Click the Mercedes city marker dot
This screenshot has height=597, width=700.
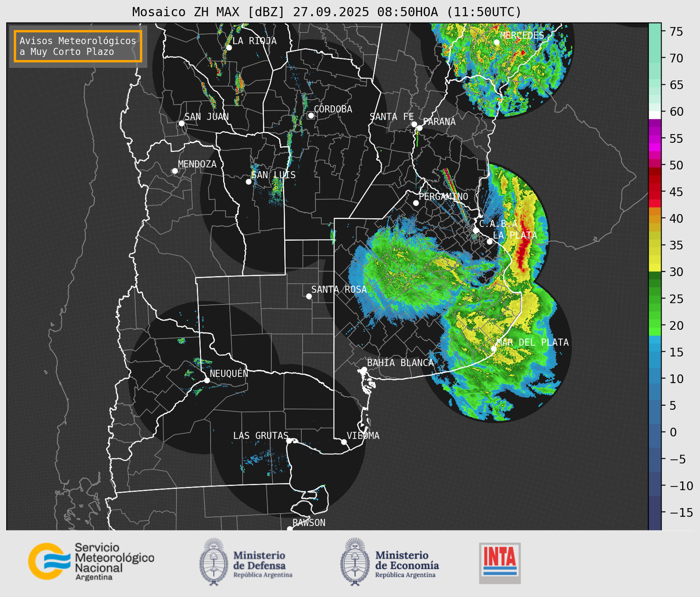pyautogui.click(x=497, y=42)
